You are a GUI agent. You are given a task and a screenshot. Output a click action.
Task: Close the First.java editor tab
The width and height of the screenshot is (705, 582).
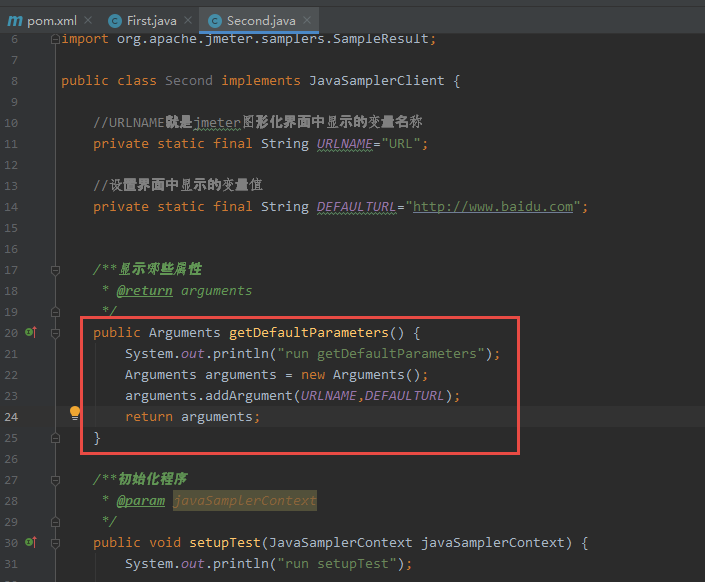186,20
